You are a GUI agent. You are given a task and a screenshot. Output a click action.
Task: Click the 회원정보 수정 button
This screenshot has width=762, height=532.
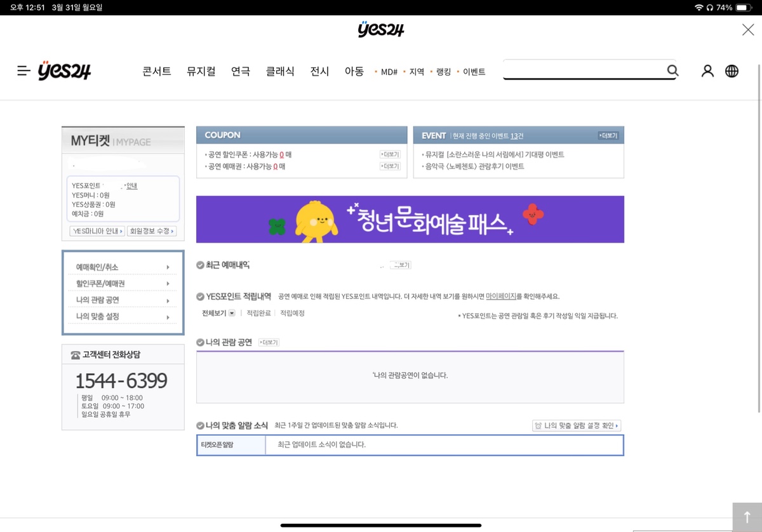(152, 231)
